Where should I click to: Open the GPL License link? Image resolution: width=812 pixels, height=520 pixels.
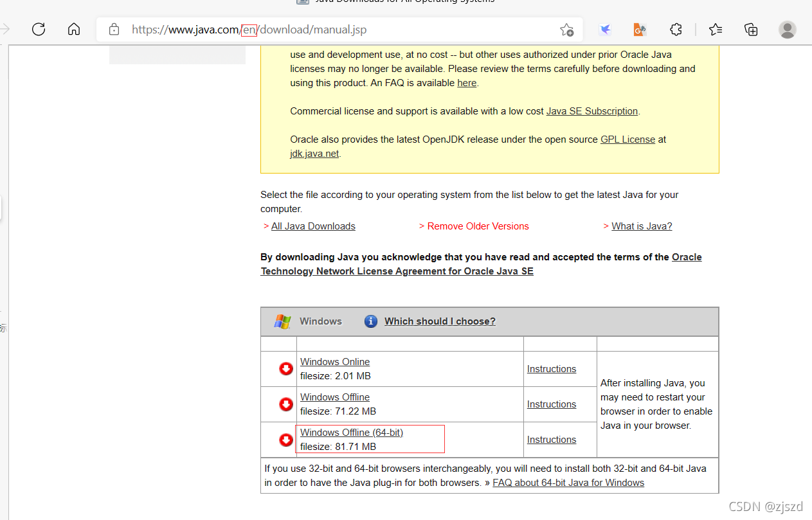point(628,139)
